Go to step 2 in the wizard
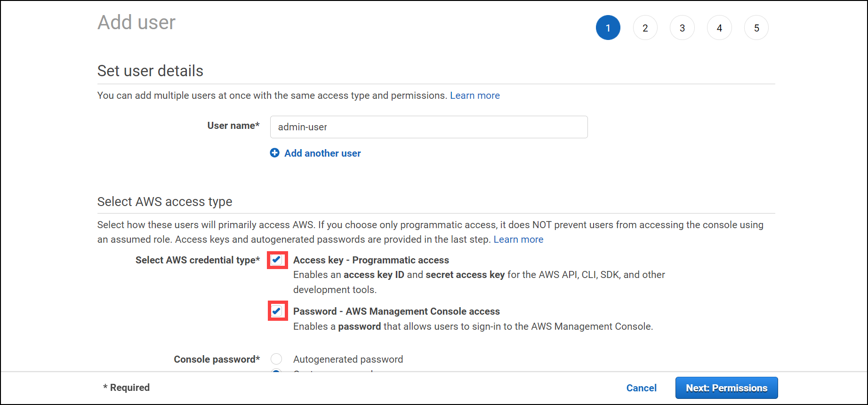868x405 pixels. pyautogui.click(x=645, y=28)
